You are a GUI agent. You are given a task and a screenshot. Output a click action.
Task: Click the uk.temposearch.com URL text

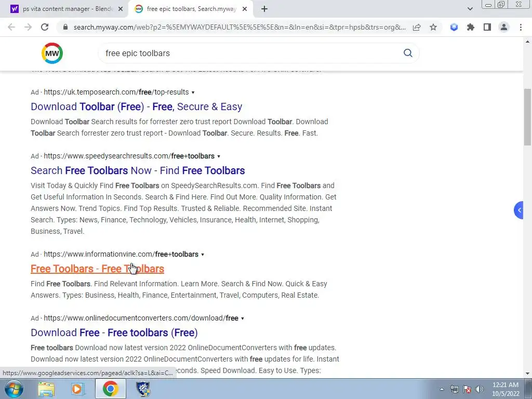point(116,92)
